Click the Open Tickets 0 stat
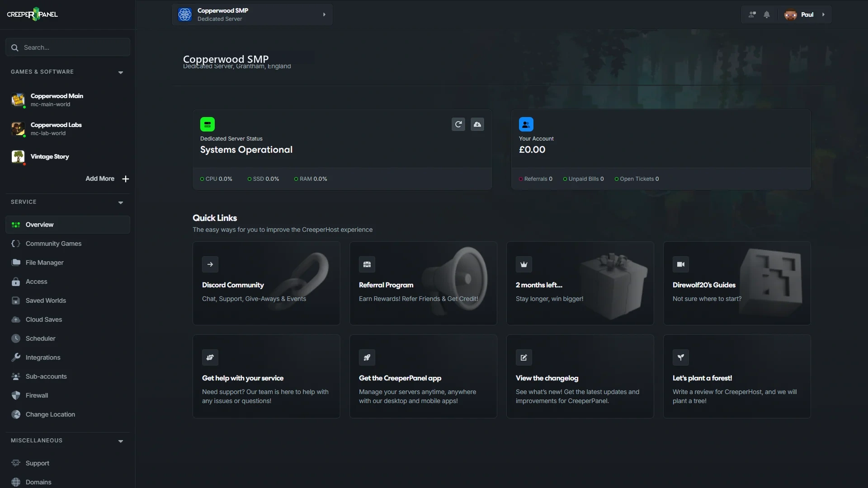 click(637, 179)
